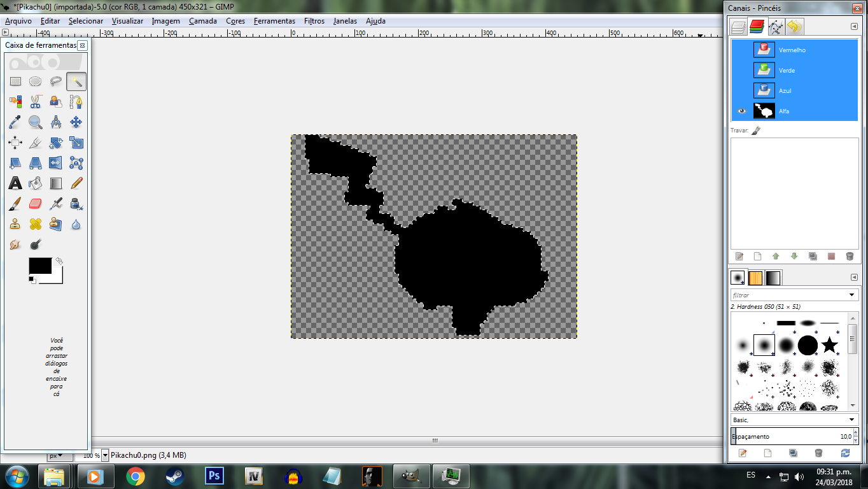868x489 pixels.
Task: Select the star-shaped brush thumbnail
Action: (829, 345)
